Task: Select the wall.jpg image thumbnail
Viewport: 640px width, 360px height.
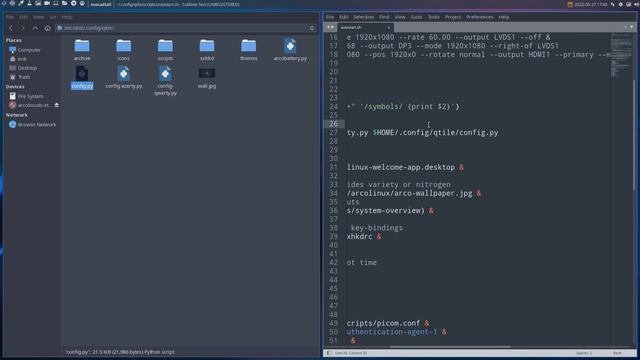Action: [x=207, y=73]
